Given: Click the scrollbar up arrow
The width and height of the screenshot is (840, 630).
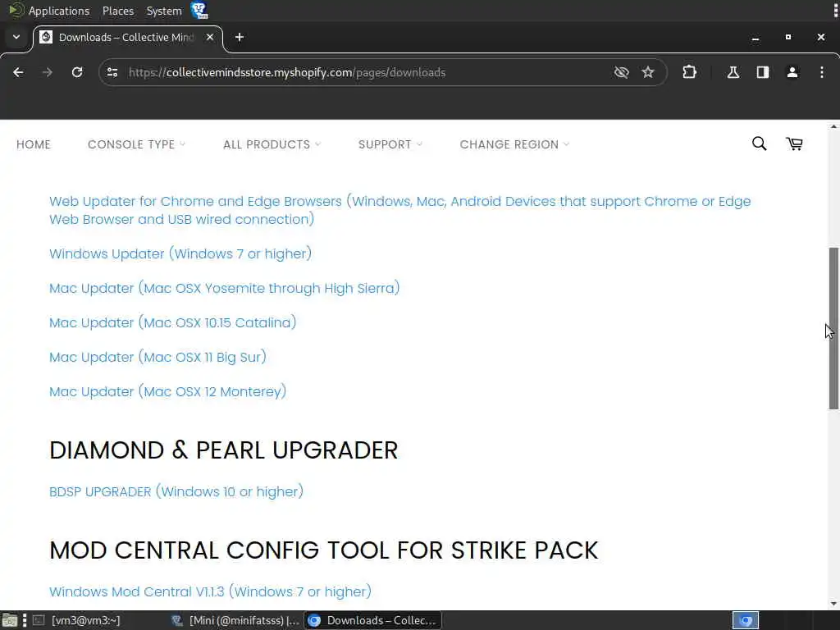Looking at the screenshot, I should click(x=833, y=127).
